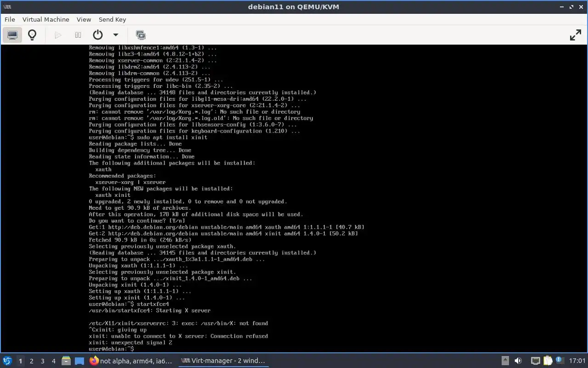
Task: Click the virt-manager icon in title bar
Action: pyautogui.click(x=7, y=6)
